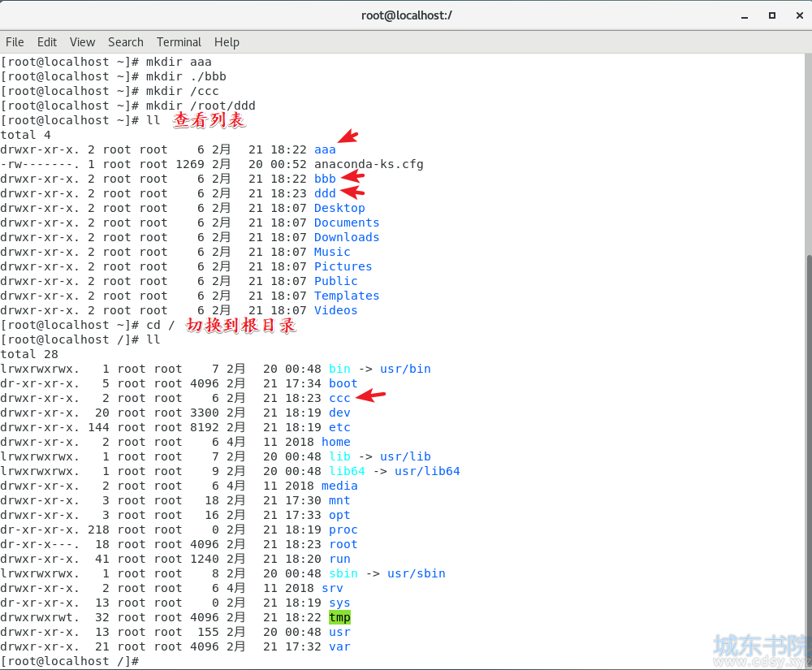The height and width of the screenshot is (670, 812).
Task: Click the 'usr/lib64' link target
Action: tap(427, 471)
